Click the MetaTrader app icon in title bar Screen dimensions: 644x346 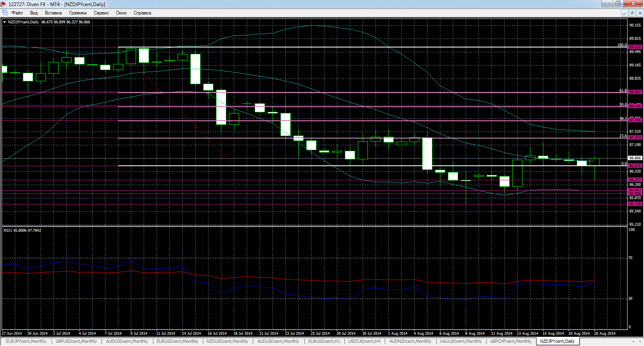coord(4,4)
